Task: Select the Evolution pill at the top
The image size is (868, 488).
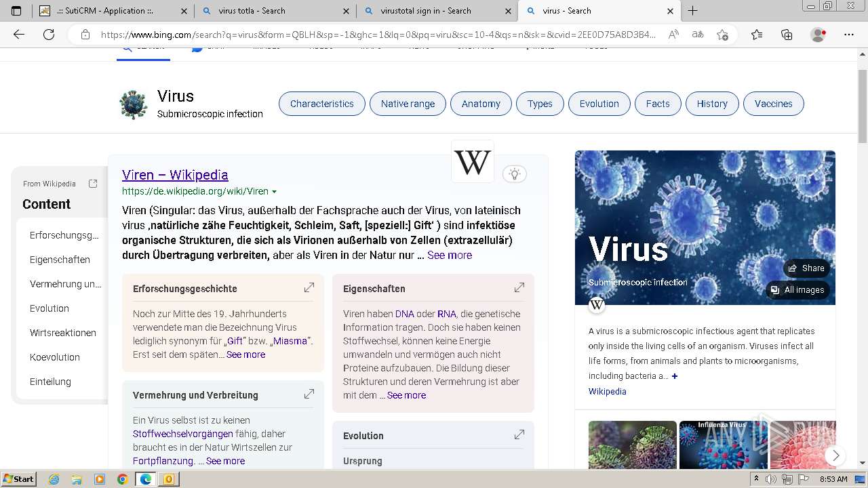Action: pyautogui.click(x=599, y=104)
